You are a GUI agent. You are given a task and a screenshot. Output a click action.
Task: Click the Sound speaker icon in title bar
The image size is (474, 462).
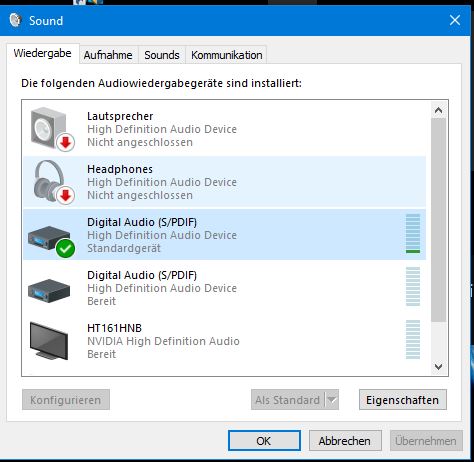coord(15,20)
